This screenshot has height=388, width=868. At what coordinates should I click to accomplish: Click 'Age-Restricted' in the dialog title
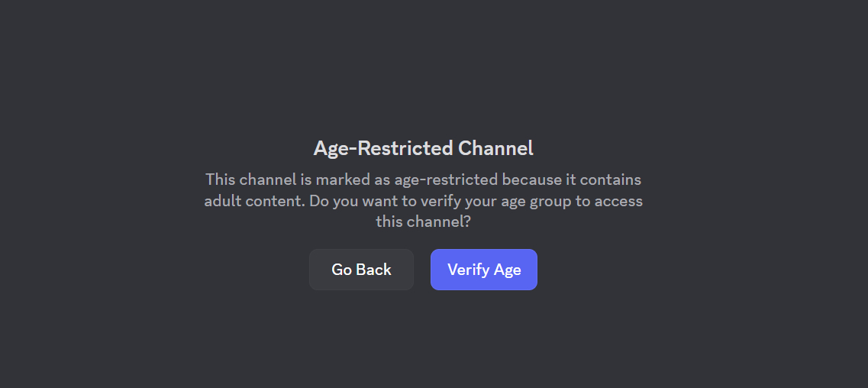[384, 148]
